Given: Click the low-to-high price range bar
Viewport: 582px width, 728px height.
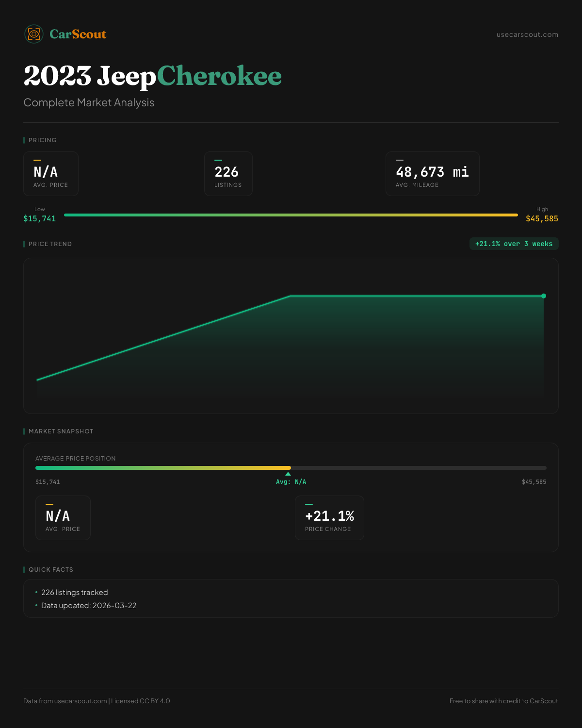Looking at the screenshot, I should click(x=291, y=215).
